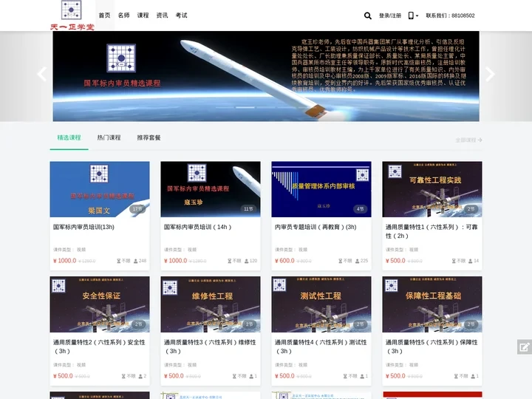Open 质量管理体系内部审核 course thumbnail
The width and height of the screenshot is (532, 399).
point(321,189)
